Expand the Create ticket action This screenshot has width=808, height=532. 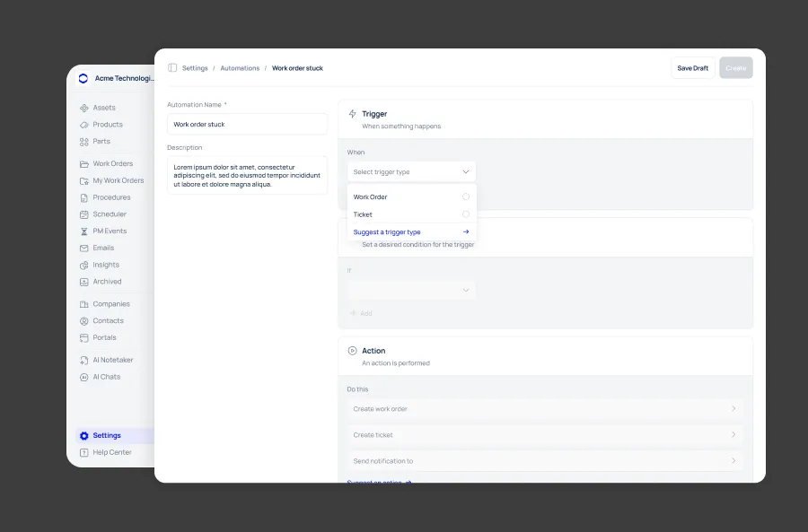[545, 435]
